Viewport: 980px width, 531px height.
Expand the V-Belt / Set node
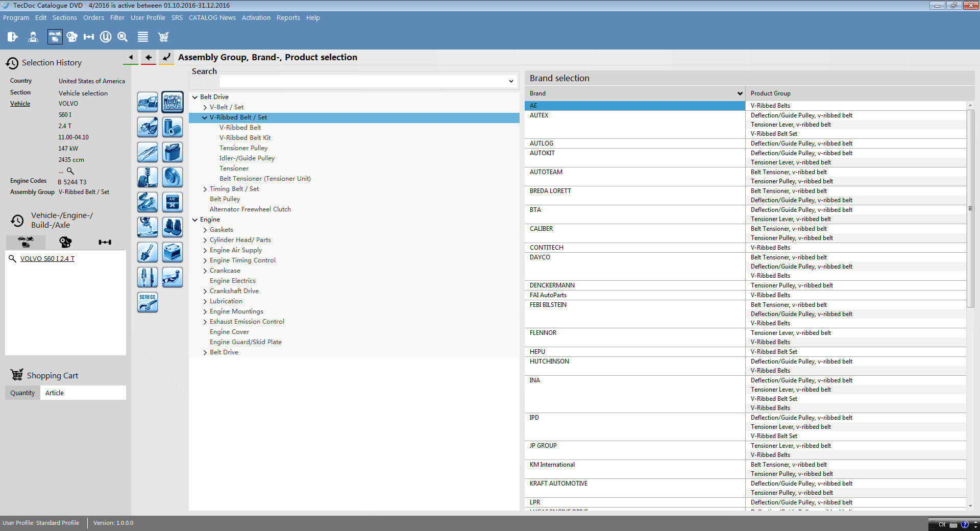click(205, 107)
